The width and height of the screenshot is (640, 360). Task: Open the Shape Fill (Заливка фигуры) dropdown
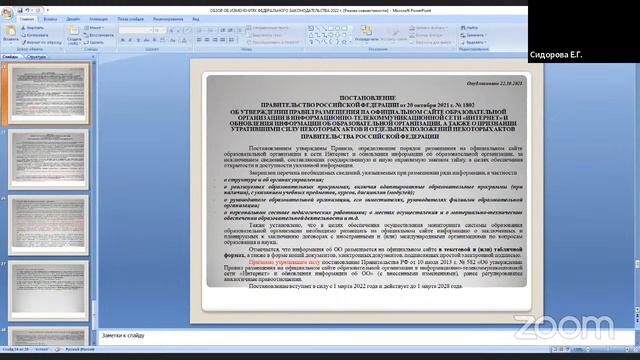pyautogui.click(x=429, y=28)
